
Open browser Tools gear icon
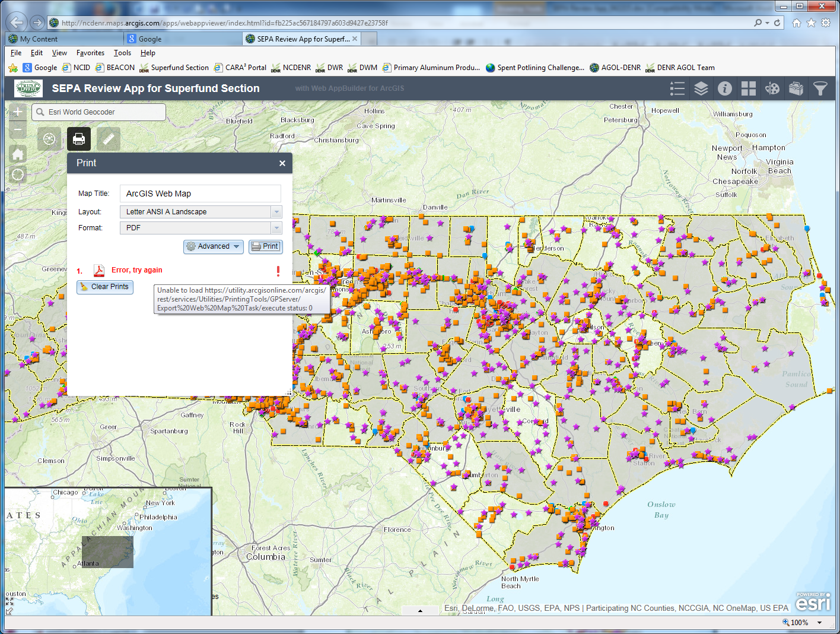826,23
